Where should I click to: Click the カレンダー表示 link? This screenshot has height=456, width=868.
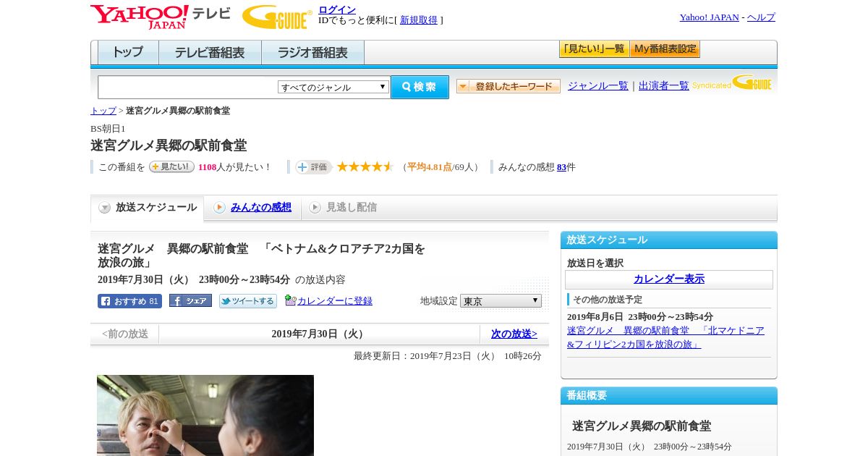(x=669, y=279)
